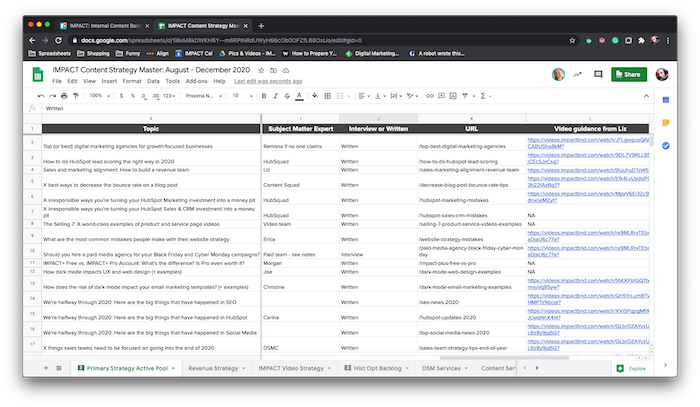
Task: Open horizontal align dropdown
Action: click(x=364, y=96)
